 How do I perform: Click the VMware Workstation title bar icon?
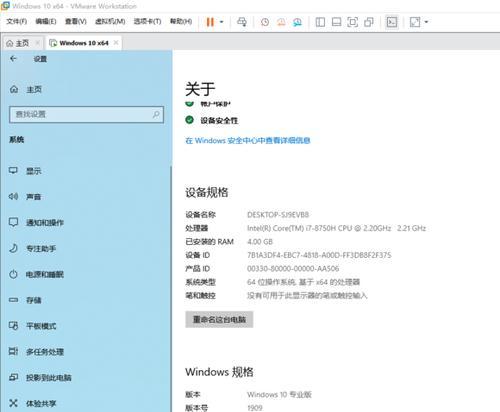click(5, 6)
